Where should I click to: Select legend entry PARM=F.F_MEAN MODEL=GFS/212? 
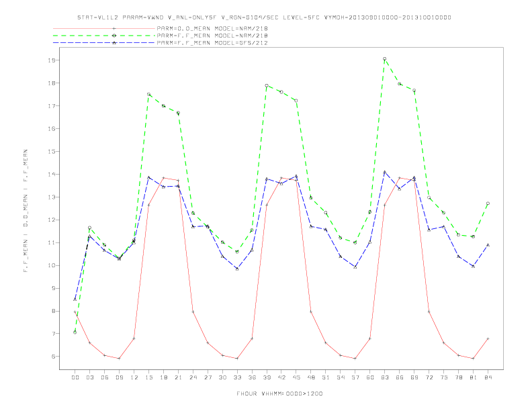click(212, 43)
